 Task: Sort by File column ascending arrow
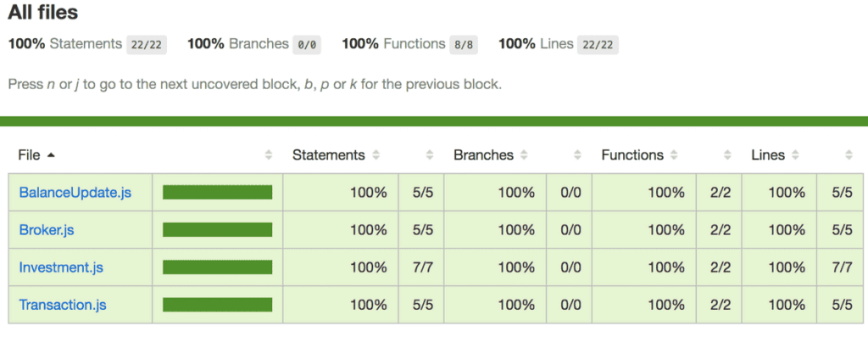click(x=51, y=155)
